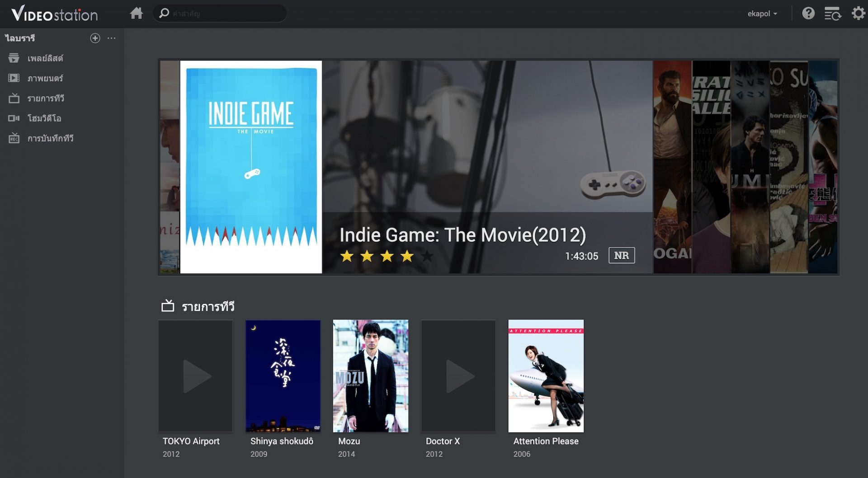Viewport: 868px width, 478px height.
Task: Open the ภาพยนตร์ movies library
Action: coord(45,78)
